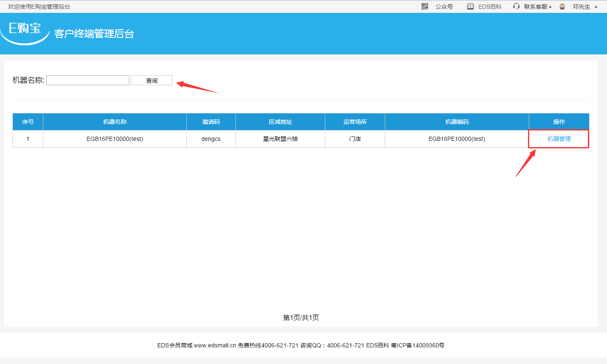The image size is (607, 364).
Task: Open the 公众号 menu item
Action: 444,7
